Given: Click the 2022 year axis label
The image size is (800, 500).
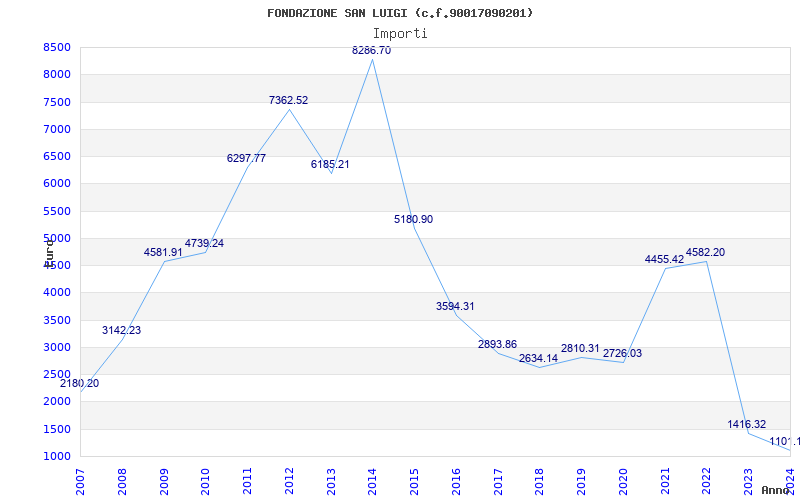Looking at the screenshot, I should [x=707, y=482].
